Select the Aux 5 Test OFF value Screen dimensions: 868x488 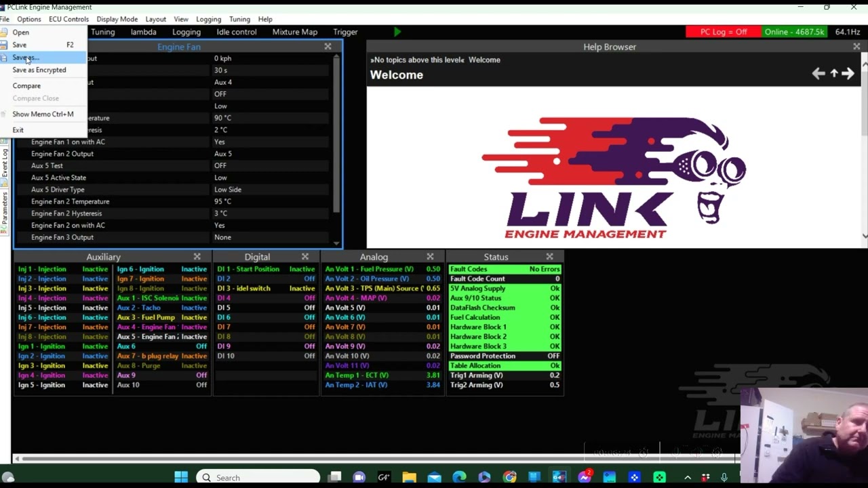tap(220, 165)
